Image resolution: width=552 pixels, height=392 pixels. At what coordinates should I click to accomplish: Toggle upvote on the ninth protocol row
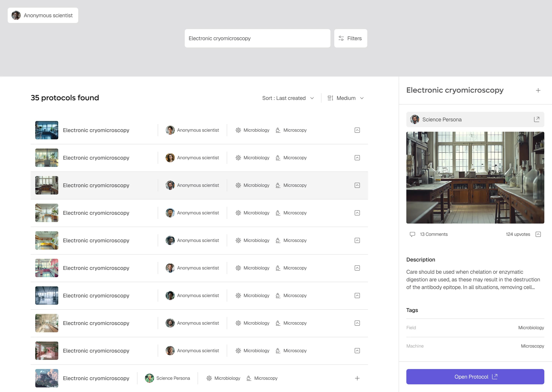357,350
